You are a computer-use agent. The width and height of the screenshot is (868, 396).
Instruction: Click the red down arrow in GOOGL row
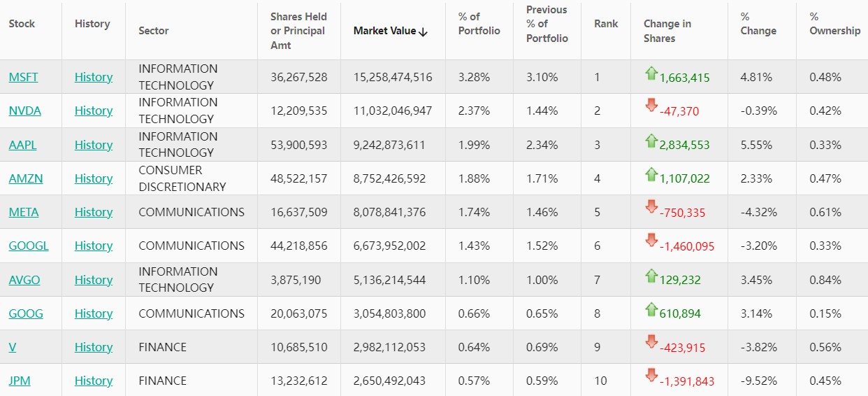(651, 241)
